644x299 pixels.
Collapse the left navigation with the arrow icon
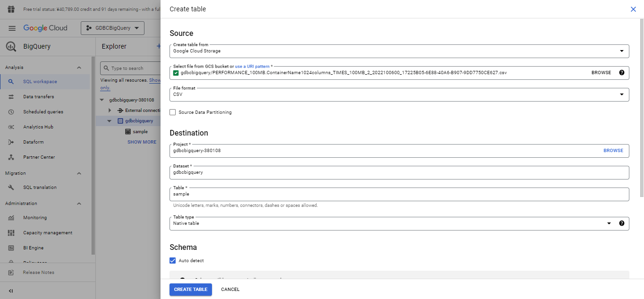(x=11, y=291)
